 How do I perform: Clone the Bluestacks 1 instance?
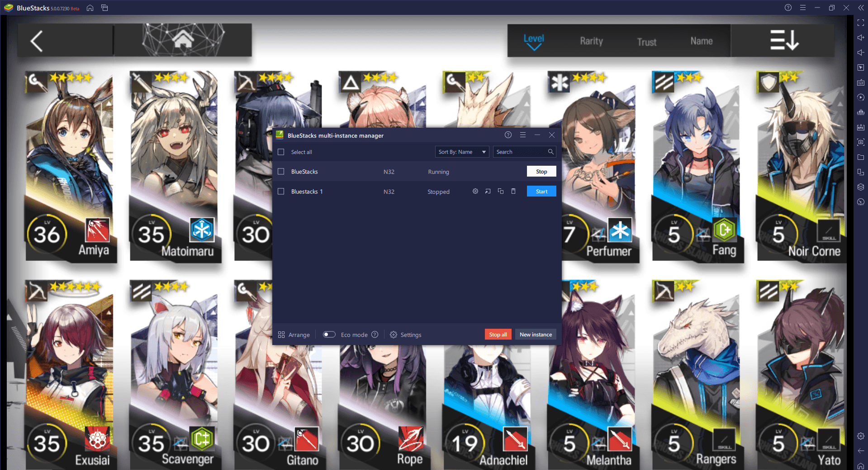pyautogui.click(x=501, y=192)
